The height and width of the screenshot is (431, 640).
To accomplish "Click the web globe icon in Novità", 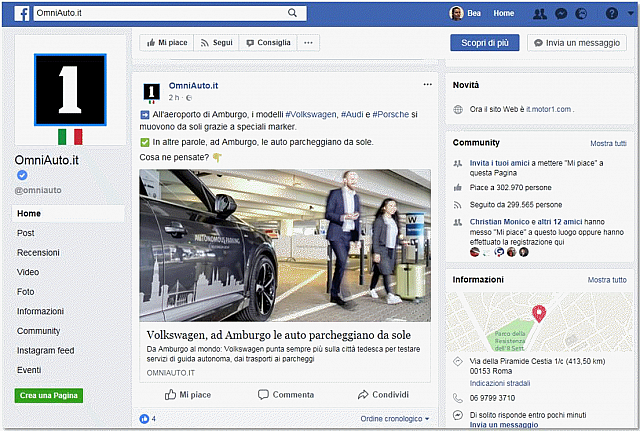I will tap(458, 109).
